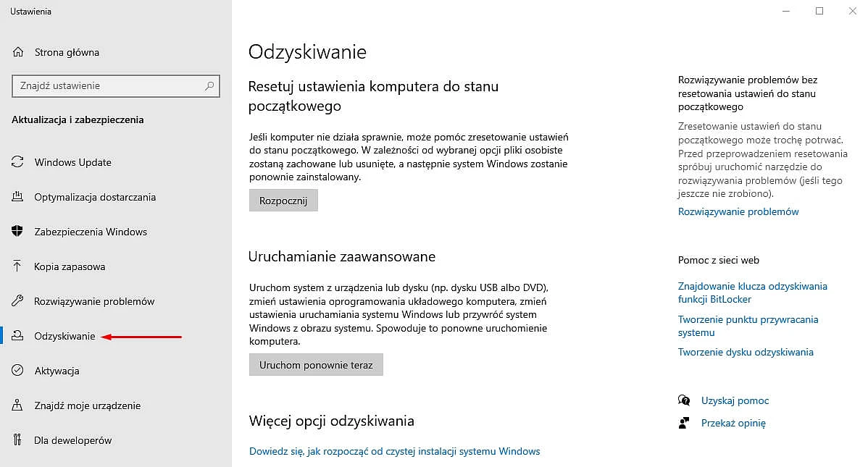
Task: Click the Aktualizacja i zabezpieczenia heading
Action: coord(78,119)
